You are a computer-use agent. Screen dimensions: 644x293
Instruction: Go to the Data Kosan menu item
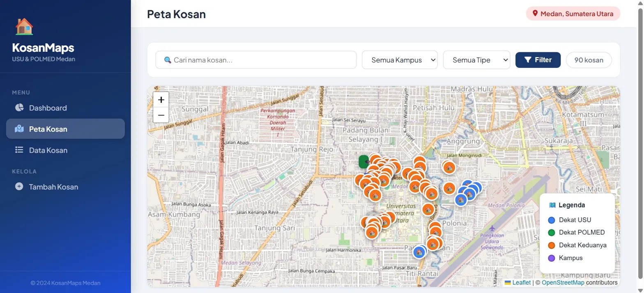(65, 150)
